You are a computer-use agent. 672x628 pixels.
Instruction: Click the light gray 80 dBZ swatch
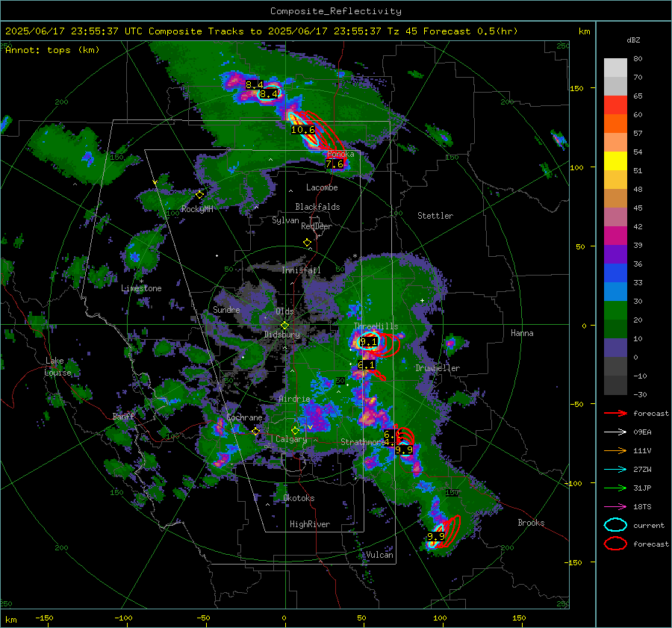[615, 67]
